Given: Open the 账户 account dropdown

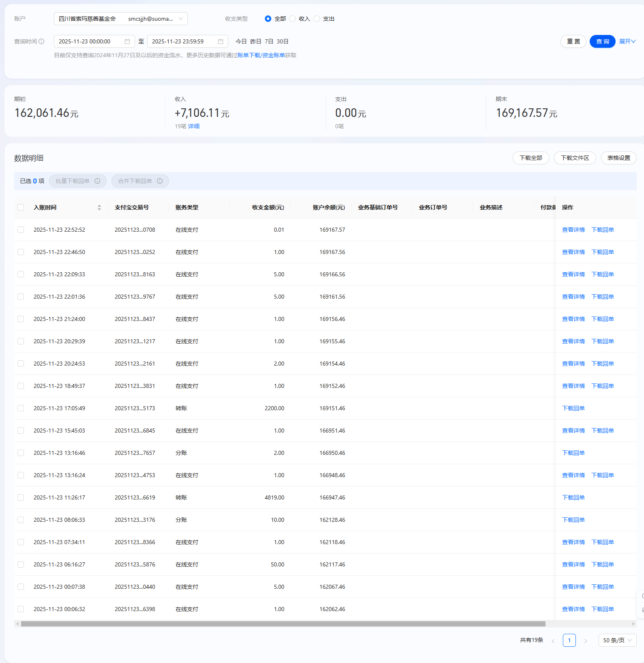Looking at the screenshot, I should tap(120, 19).
